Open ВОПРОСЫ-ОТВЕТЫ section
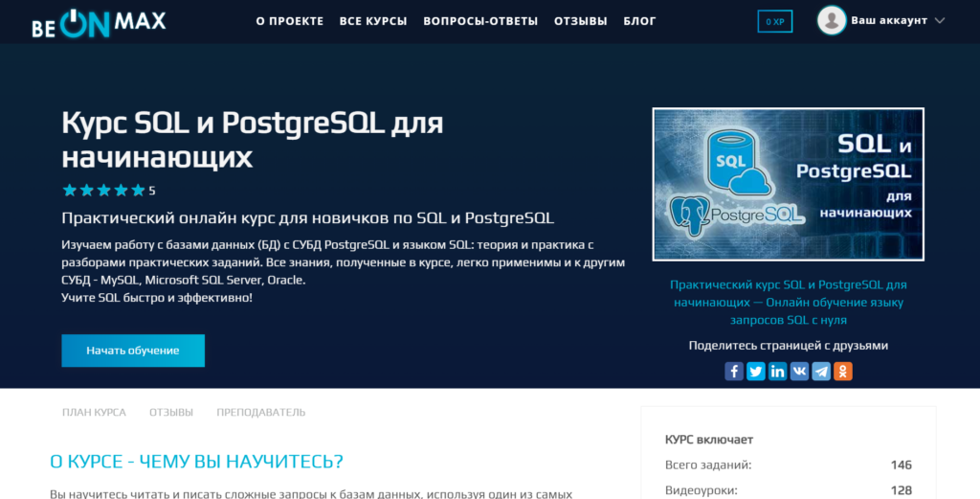 click(480, 21)
